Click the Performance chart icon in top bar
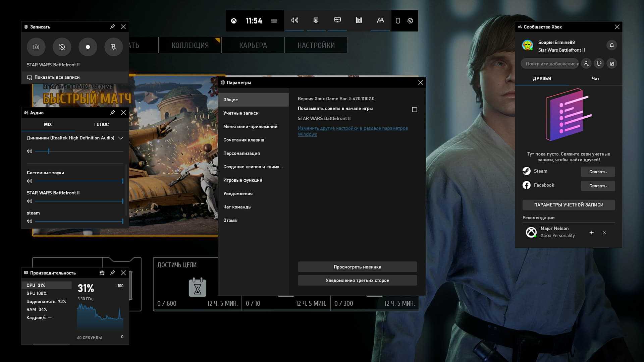This screenshot has width=644, height=362. pos(359,20)
